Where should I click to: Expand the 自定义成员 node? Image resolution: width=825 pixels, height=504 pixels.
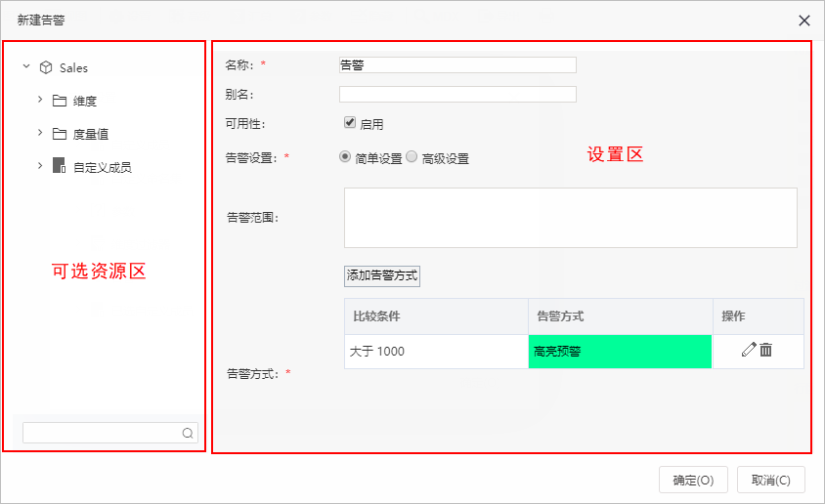coord(40,165)
